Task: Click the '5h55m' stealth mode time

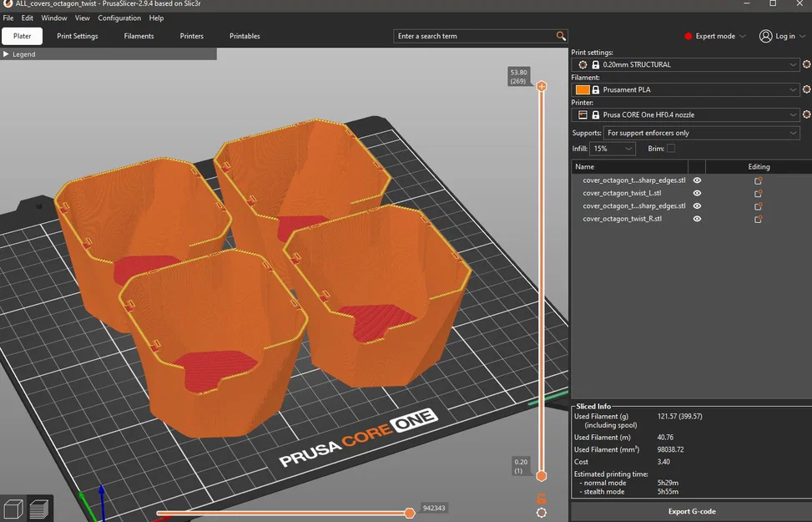Action: 668,492
